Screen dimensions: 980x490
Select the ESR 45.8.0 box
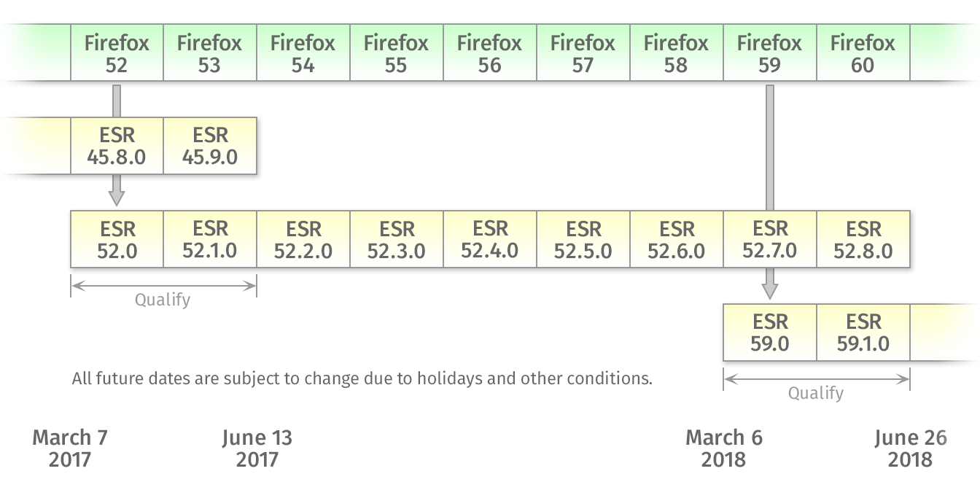coord(117,146)
